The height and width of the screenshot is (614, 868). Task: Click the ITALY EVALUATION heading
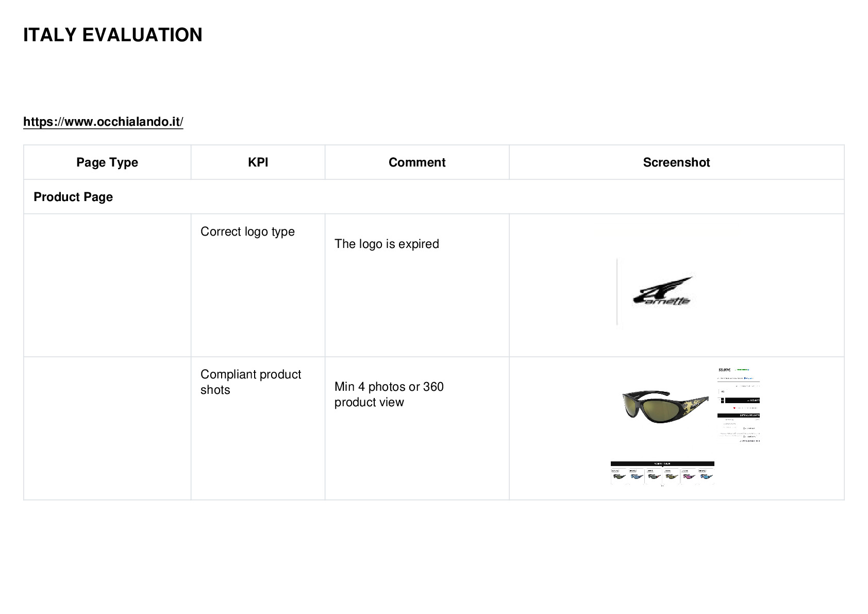coord(113,35)
